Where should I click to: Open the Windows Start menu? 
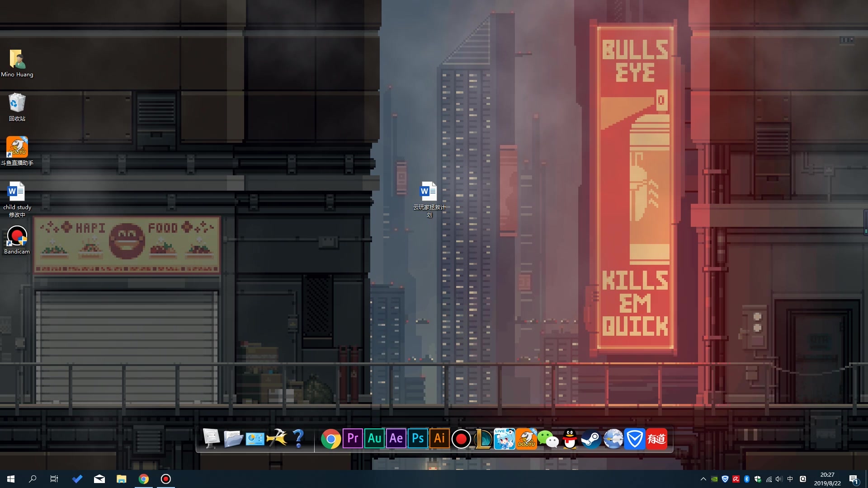click(11, 479)
